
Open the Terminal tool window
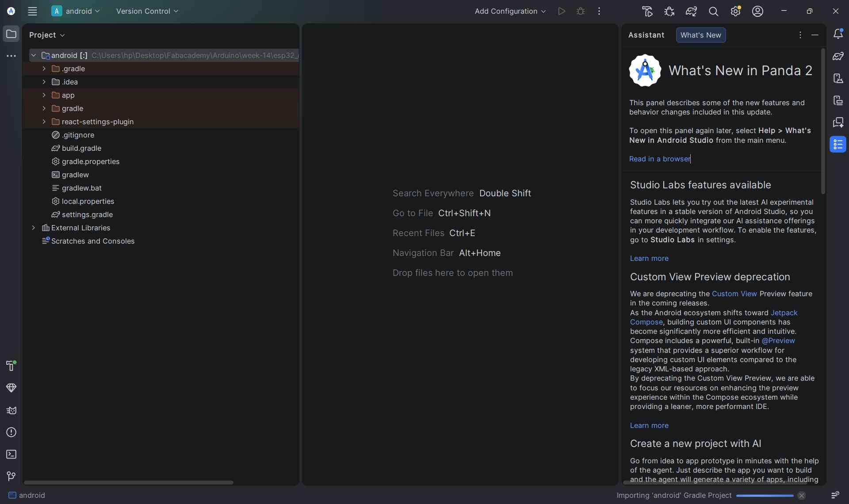11,454
